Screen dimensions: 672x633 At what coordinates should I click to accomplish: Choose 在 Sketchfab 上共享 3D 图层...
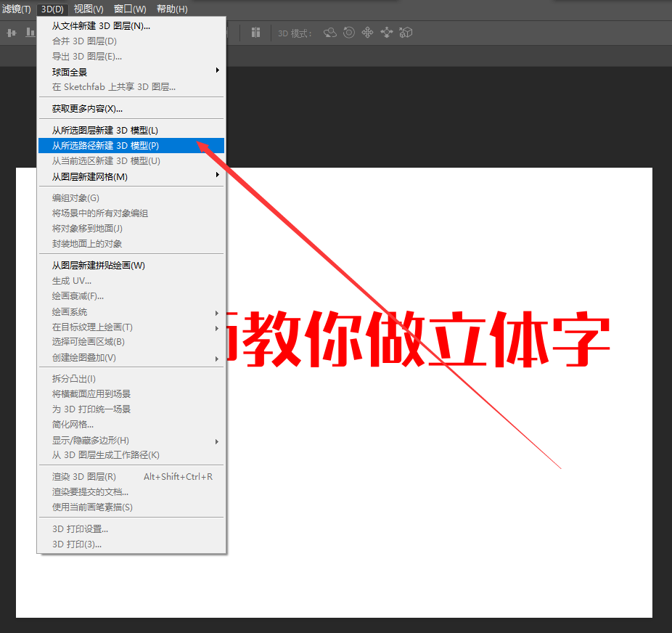coord(131,87)
